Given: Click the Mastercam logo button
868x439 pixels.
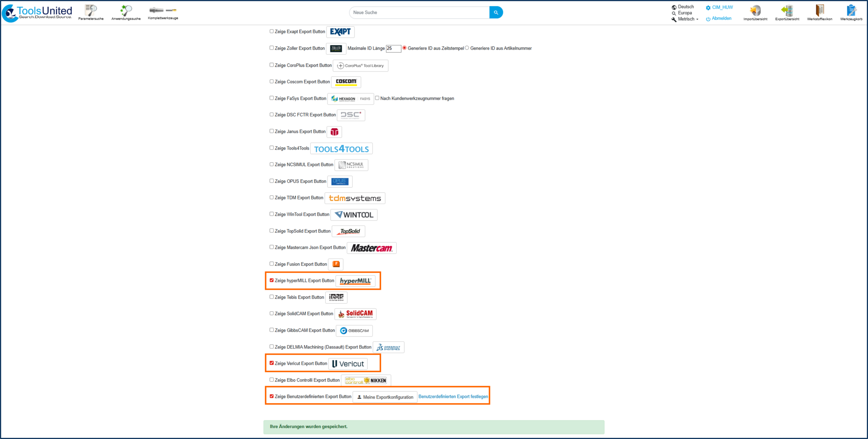Looking at the screenshot, I should pyautogui.click(x=372, y=248).
